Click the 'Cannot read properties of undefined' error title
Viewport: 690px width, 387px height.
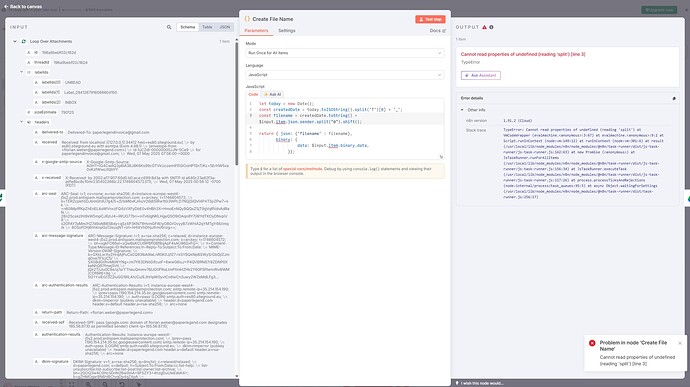click(x=523, y=54)
